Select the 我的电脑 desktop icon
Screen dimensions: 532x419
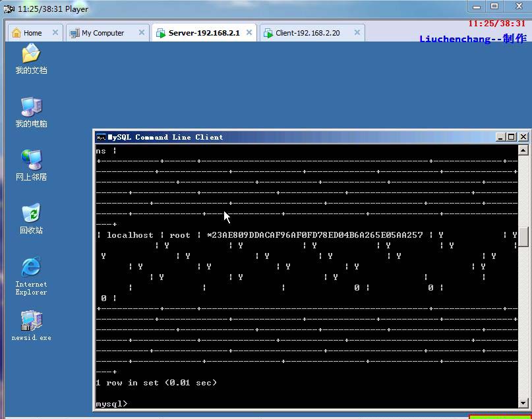coord(31,112)
